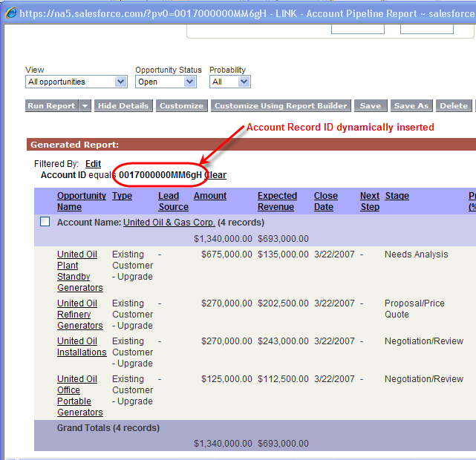Sort by Close Date column header
Screen dimensions: 476x460
326,201
